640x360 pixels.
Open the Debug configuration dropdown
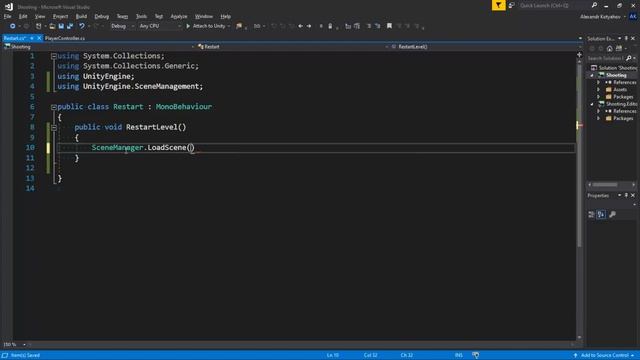tap(122, 26)
